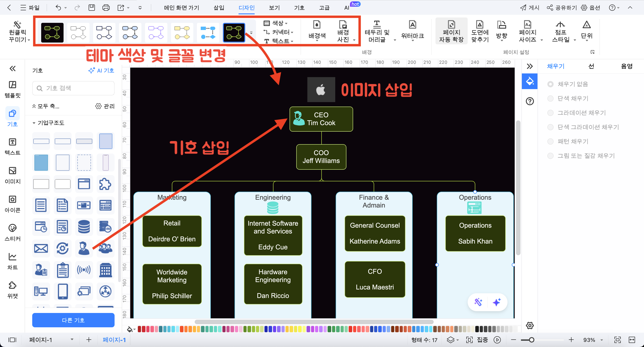Select 그림 또는 질감 채우기 radio option
Image resolution: width=644 pixels, height=347 pixels.
click(550, 156)
